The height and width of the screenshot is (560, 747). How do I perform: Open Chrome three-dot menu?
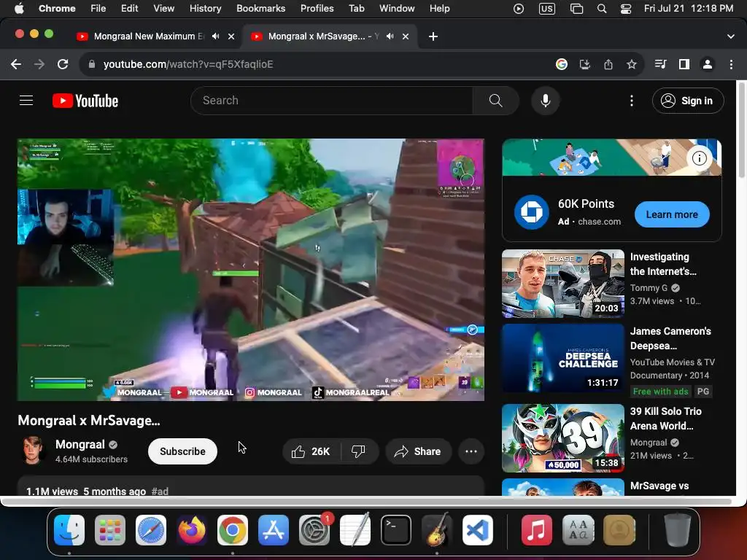pyautogui.click(x=731, y=64)
